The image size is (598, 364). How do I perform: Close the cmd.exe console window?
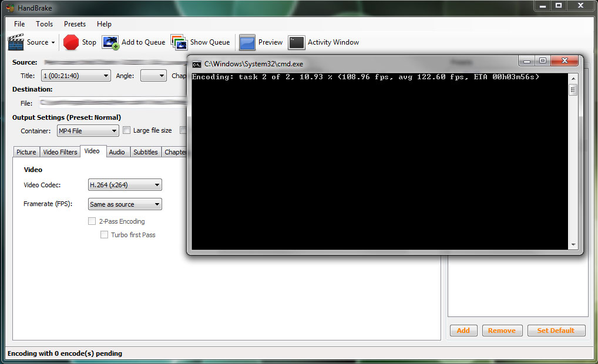[x=565, y=61]
